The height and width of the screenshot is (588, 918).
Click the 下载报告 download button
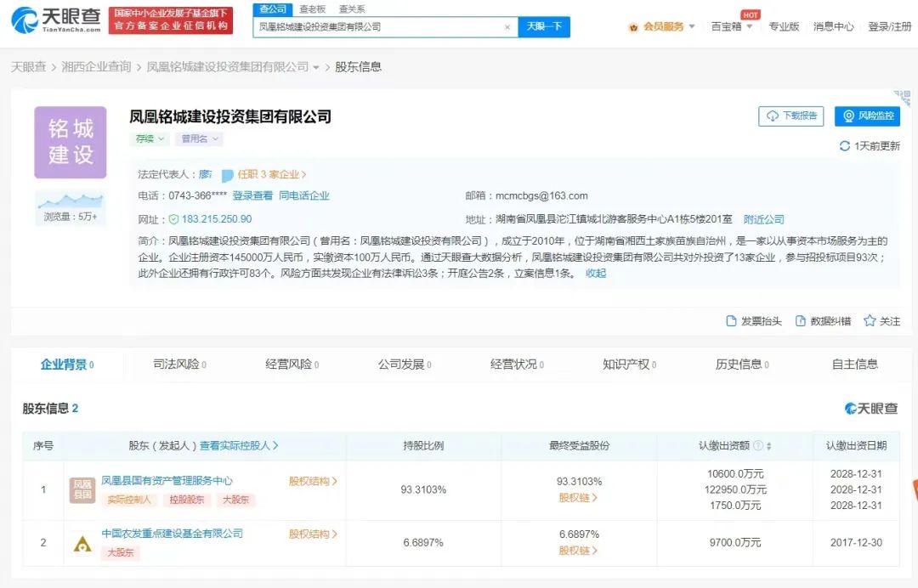[790, 116]
